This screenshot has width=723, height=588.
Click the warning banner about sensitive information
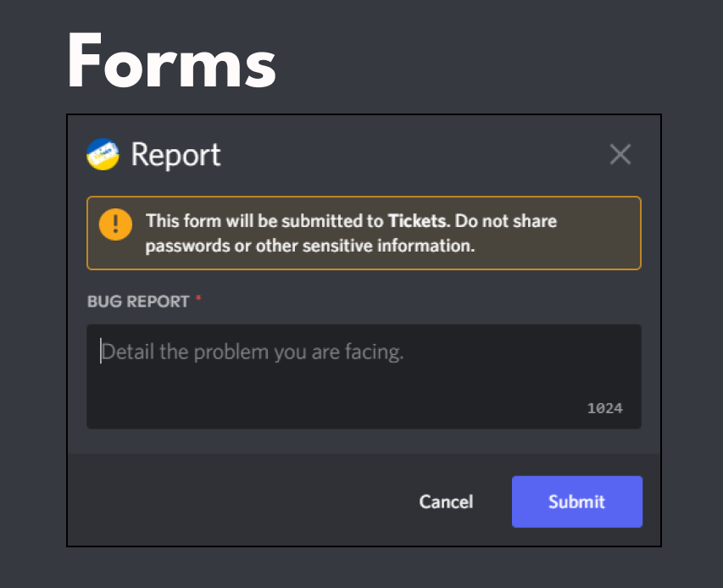[364, 233]
